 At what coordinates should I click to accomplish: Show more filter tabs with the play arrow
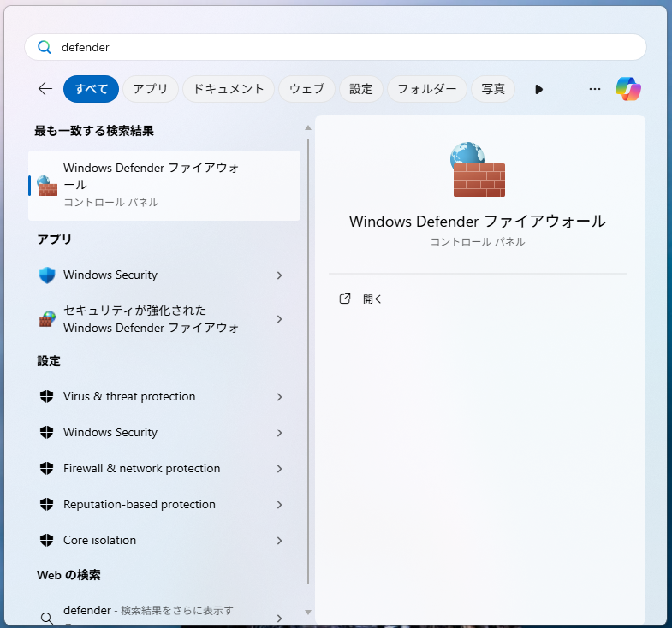pyautogui.click(x=538, y=89)
